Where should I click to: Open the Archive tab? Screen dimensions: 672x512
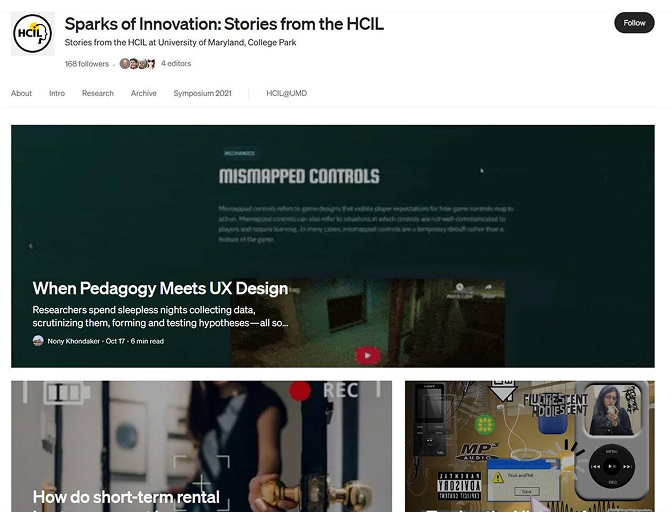(144, 93)
